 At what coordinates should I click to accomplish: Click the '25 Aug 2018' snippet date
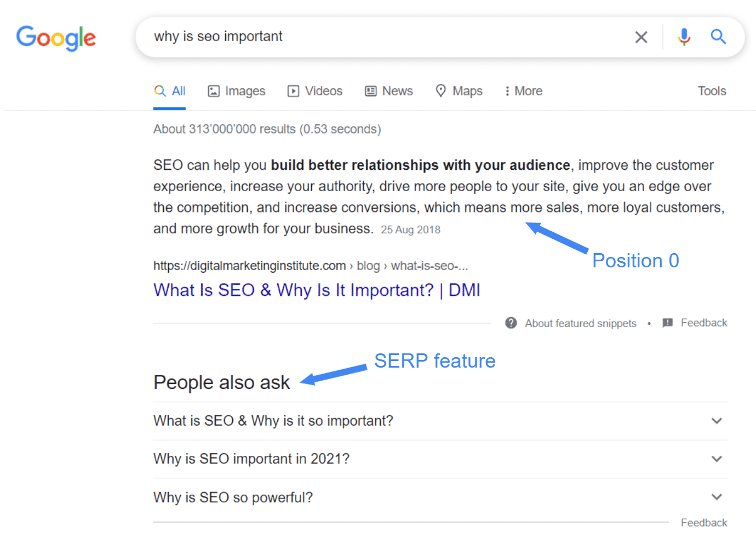tap(411, 230)
